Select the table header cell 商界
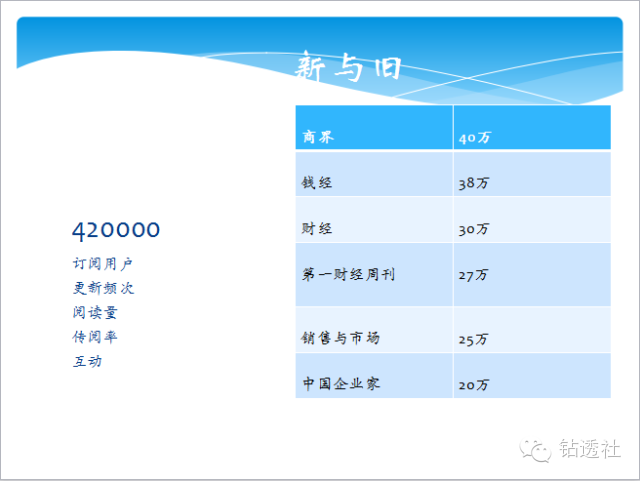Screen dimensions: 640x481 coord(374,127)
